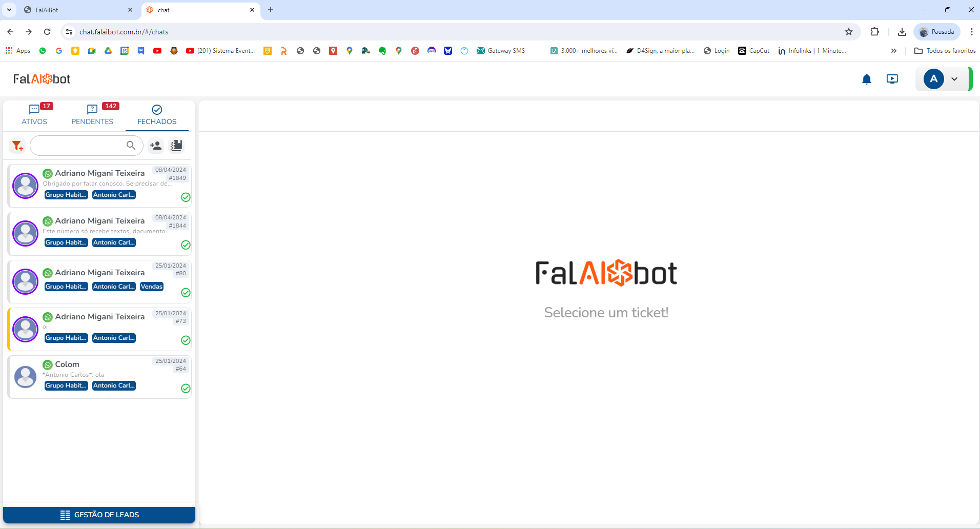This screenshot has width=980, height=529.
Task: Open the WhatsApp bookmark icon
Action: [x=43, y=51]
